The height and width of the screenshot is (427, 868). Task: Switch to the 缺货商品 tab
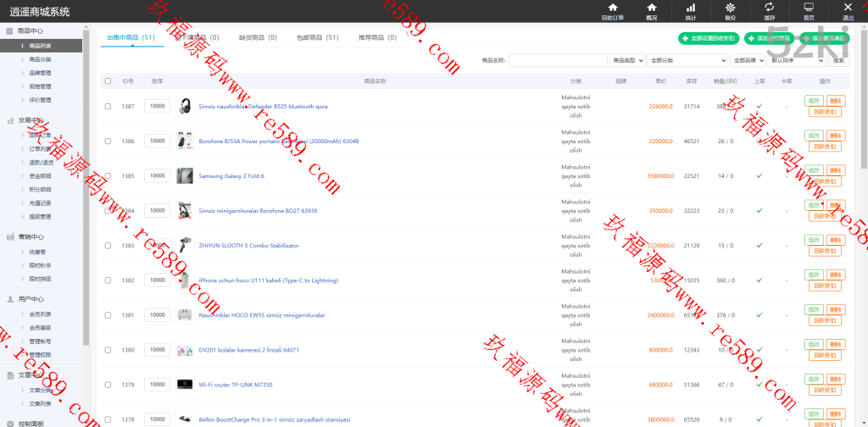pyautogui.click(x=252, y=38)
